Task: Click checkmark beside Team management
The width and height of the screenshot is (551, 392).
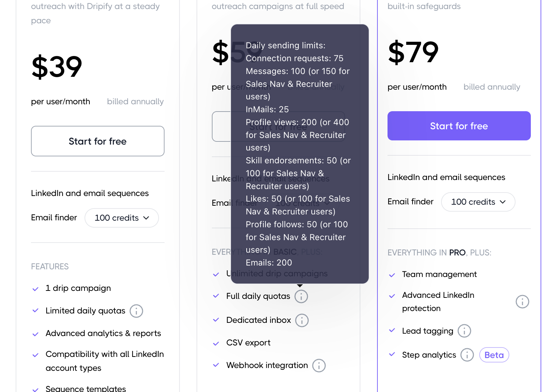Action: (392, 275)
